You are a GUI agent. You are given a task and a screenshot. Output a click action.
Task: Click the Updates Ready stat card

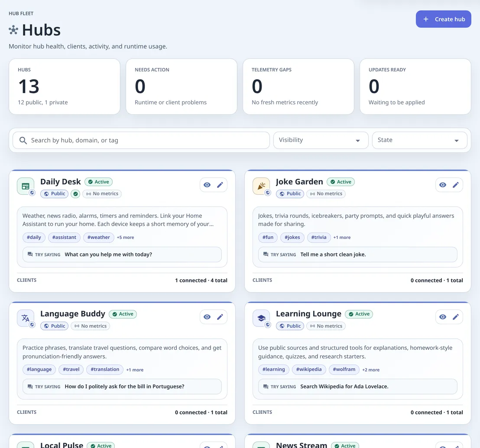(415, 87)
